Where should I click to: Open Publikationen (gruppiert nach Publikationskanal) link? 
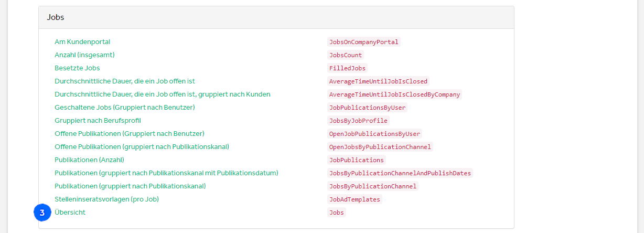click(130, 186)
